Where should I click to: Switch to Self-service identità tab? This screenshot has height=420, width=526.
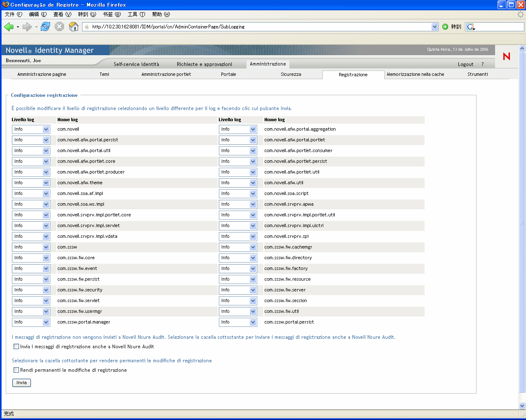tap(136, 64)
